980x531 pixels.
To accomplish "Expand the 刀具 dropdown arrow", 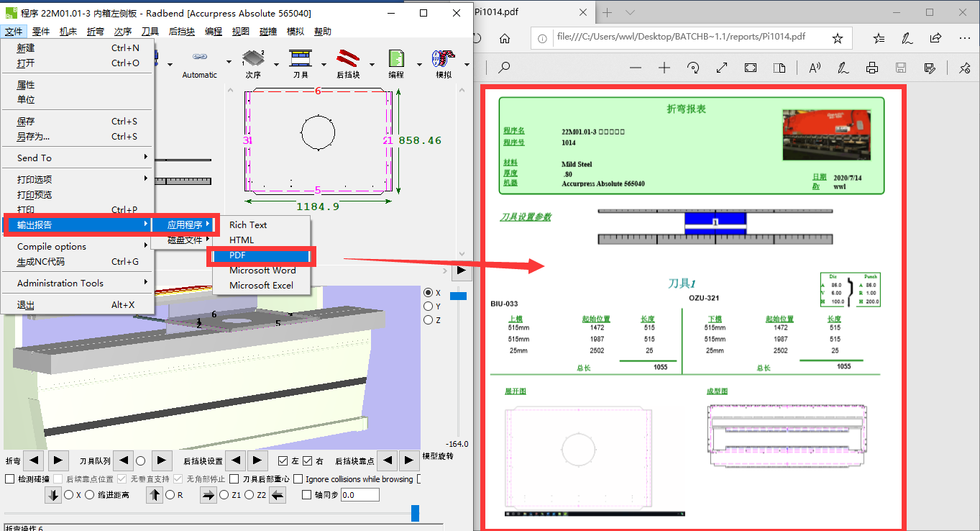I will tap(322, 64).
